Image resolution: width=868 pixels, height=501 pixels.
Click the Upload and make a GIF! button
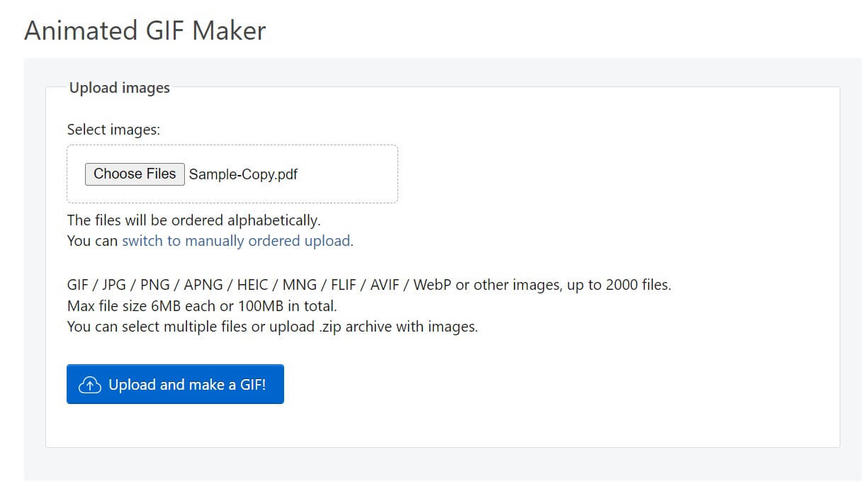[x=175, y=384]
